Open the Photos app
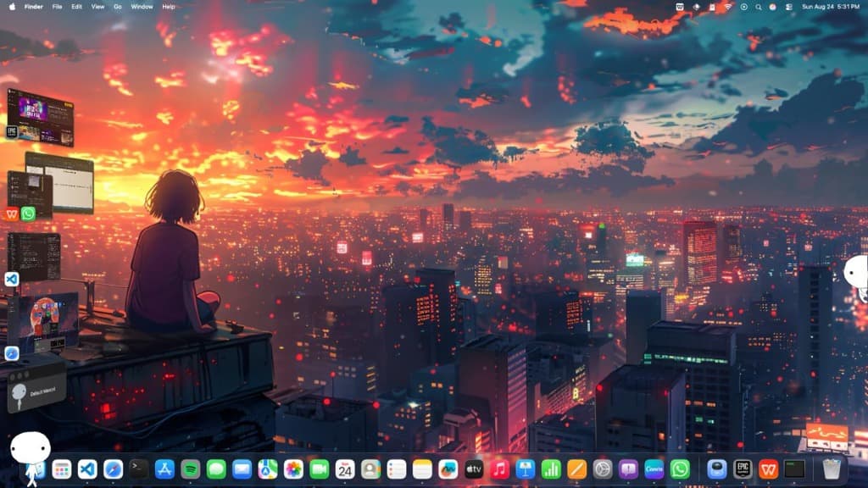The width and height of the screenshot is (868, 488). [x=293, y=469]
